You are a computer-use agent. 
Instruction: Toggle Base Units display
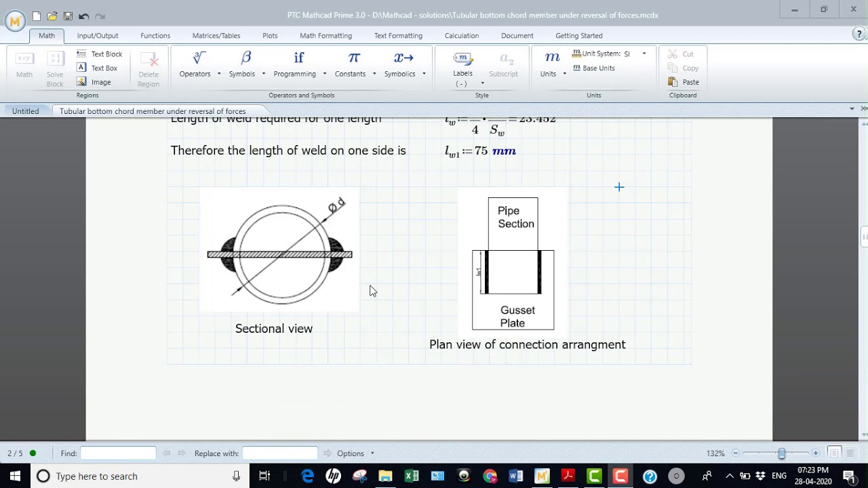coord(593,68)
